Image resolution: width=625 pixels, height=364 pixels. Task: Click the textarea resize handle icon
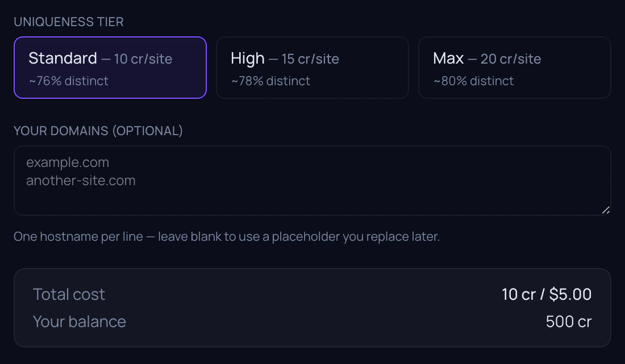click(606, 210)
